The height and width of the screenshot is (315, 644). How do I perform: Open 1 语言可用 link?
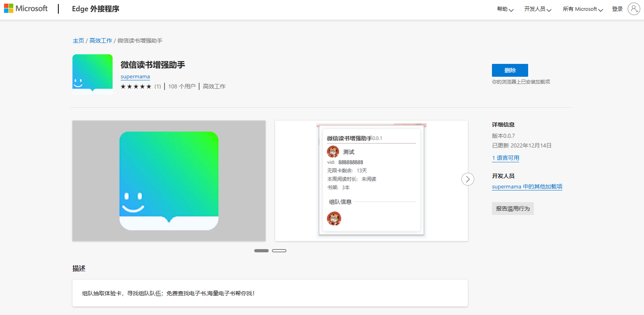(x=506, y=158)
